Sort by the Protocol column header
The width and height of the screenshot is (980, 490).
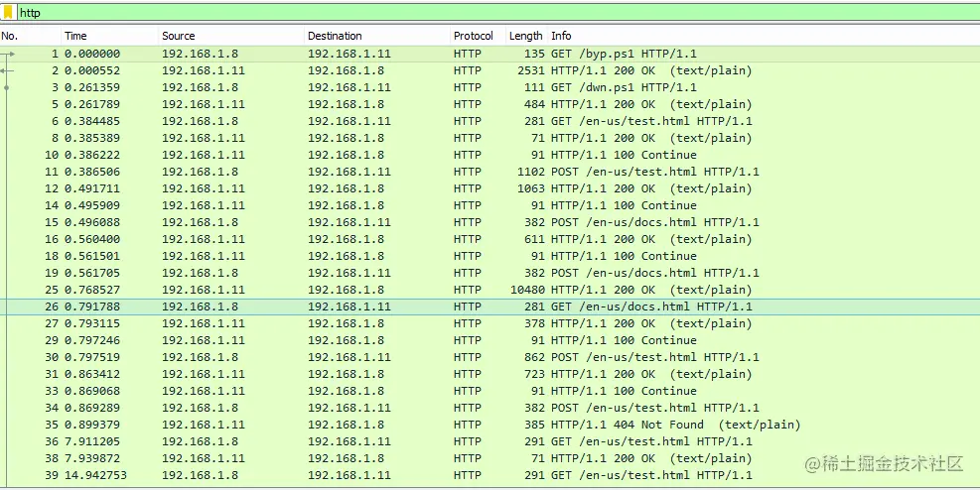tap(478, 36)
